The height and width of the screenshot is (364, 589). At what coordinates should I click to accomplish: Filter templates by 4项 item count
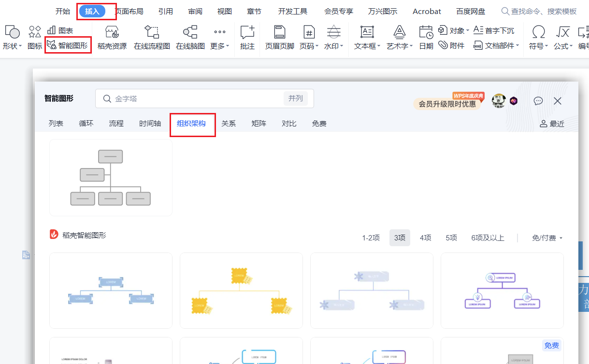pos(425,238)
